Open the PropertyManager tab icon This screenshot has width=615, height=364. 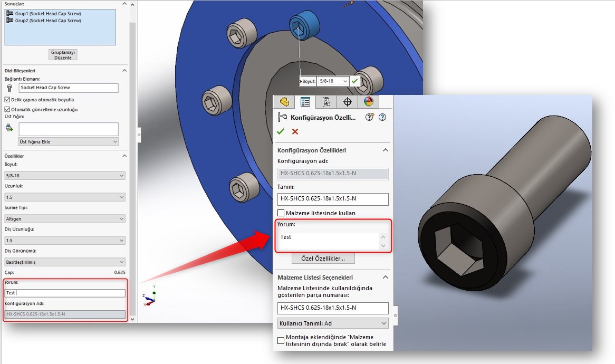tap(305, 102)
